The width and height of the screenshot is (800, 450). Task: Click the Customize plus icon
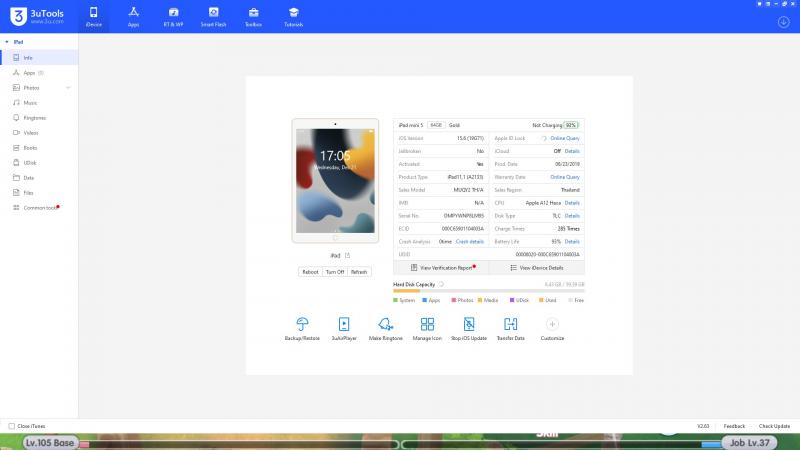point(552,324)
